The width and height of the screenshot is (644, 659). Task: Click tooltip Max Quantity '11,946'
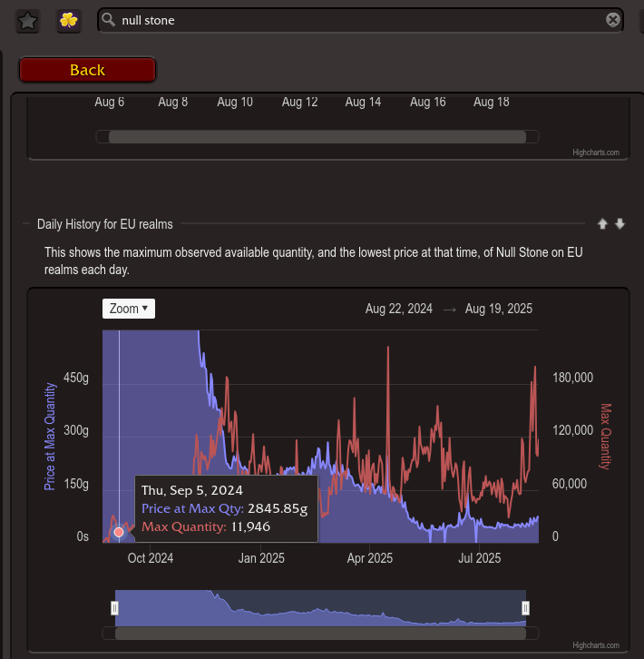250,526
